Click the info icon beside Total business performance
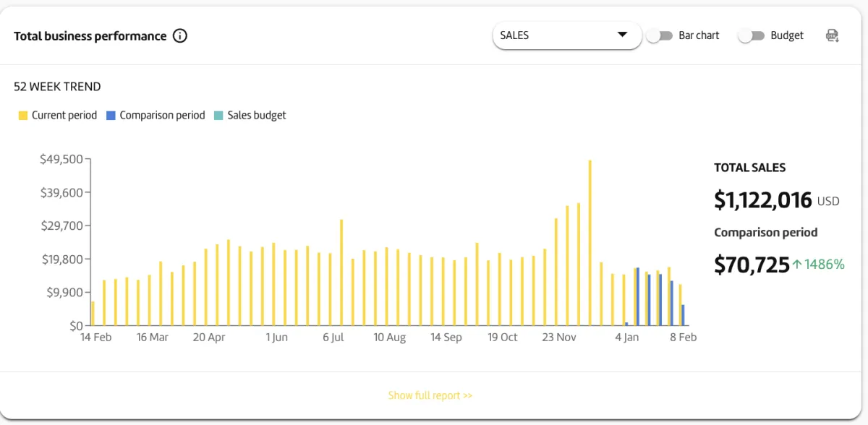The height and width of the screenshot is (425, 868). [180, 36]
